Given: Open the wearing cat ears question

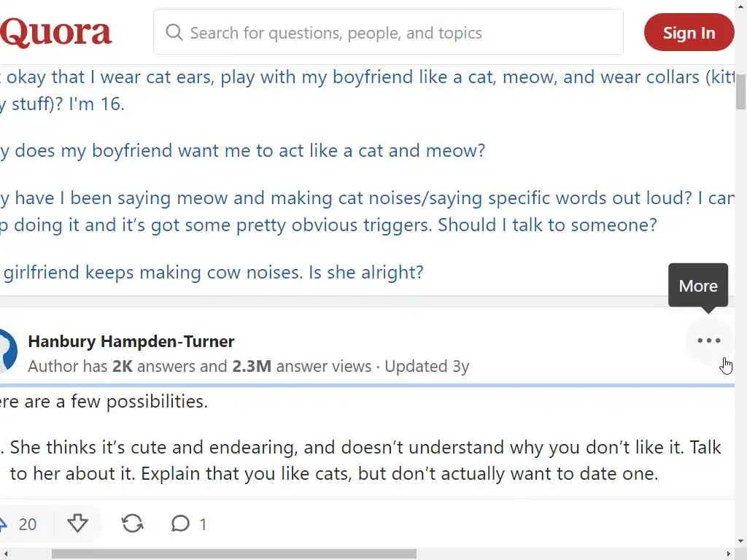Looking at the screenshot, I should 365,77.
